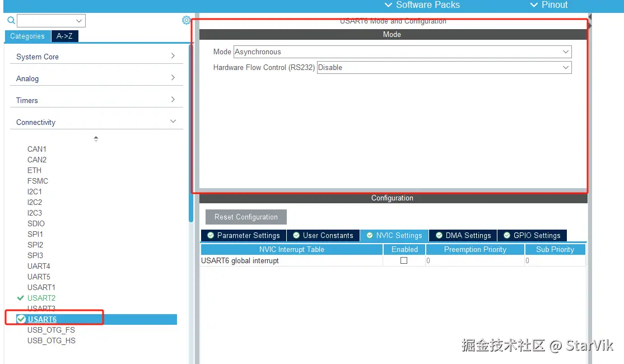624x364 pixels.
Task: Open the GPIO Settings tab
Action: click(532, 236)
